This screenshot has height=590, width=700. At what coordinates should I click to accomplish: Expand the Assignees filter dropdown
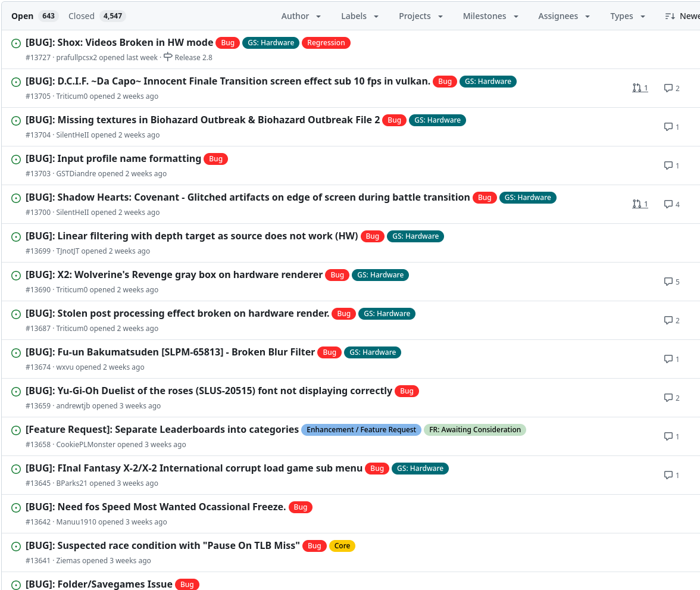point(564,16)
